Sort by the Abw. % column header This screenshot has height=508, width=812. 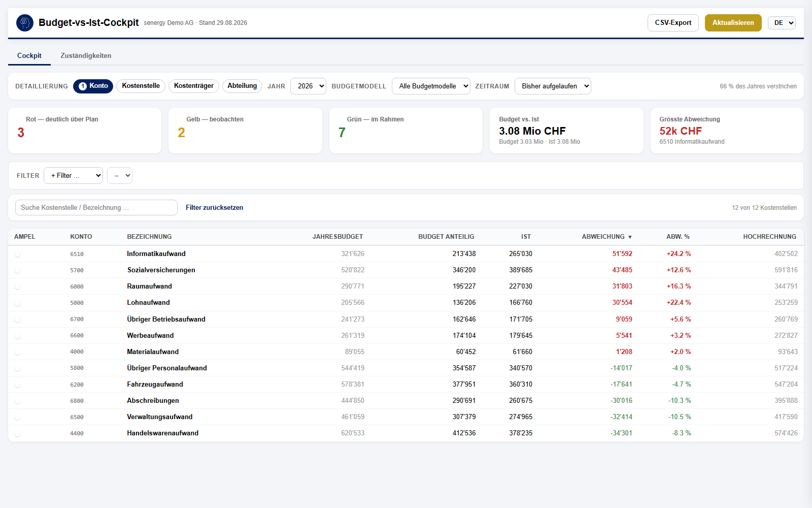[678, 237]
